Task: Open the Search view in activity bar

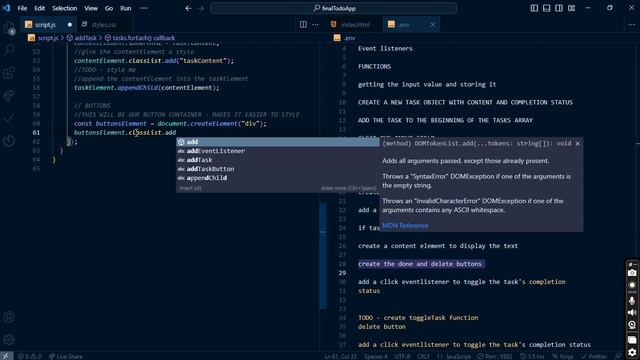Action: point(9,49)
